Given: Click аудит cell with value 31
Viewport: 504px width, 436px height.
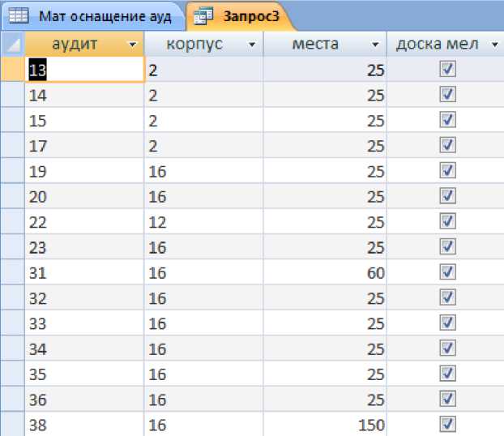Looking at the screenshot, I should click(x=84, y=272).
